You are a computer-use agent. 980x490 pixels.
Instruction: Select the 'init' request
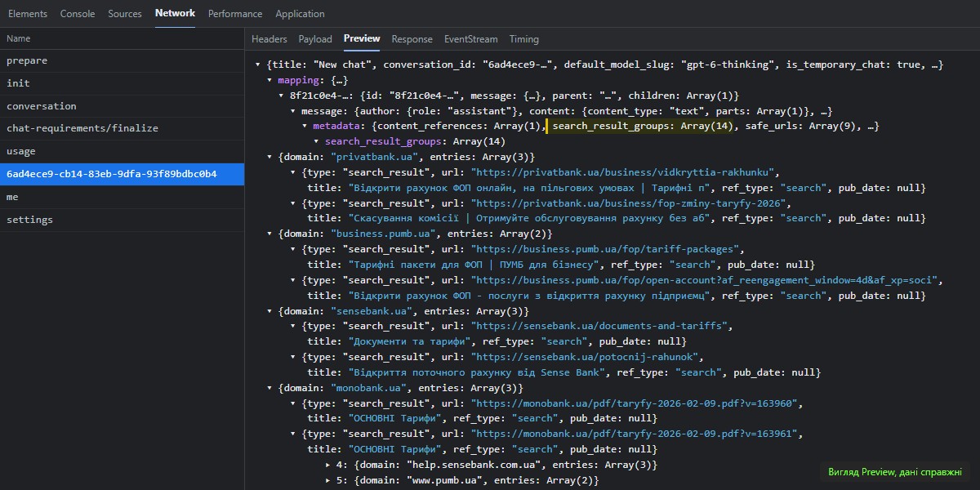[122, 83]
